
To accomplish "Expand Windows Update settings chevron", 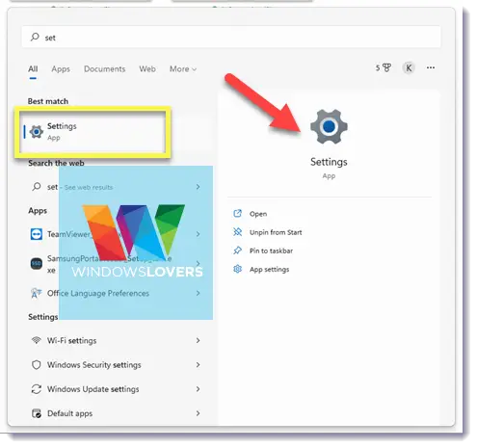I will 198,389.
